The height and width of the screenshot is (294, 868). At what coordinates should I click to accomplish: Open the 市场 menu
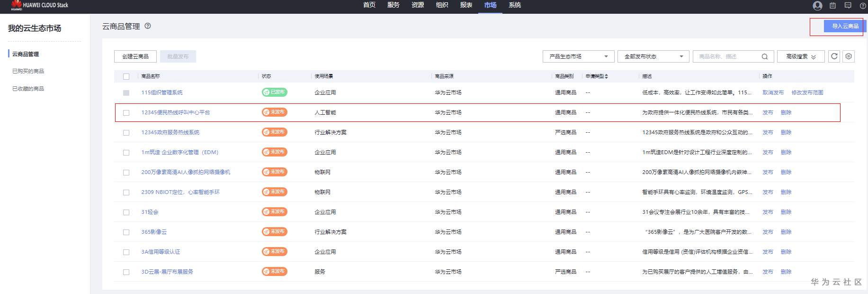click(490, 5)
